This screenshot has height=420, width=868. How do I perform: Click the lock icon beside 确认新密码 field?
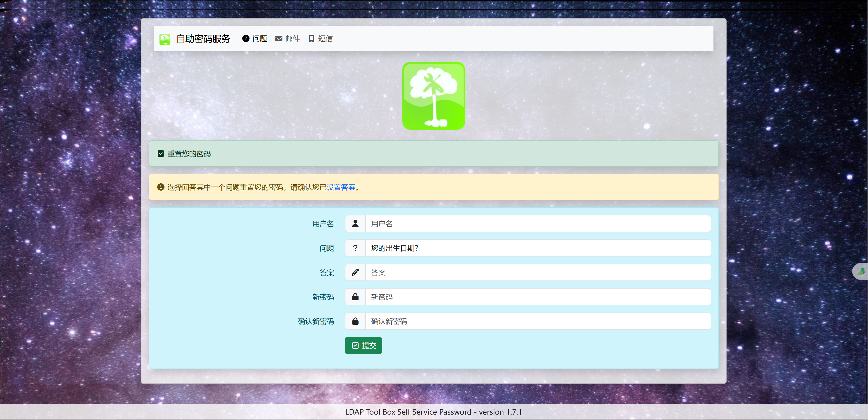[x=355, y=321]
